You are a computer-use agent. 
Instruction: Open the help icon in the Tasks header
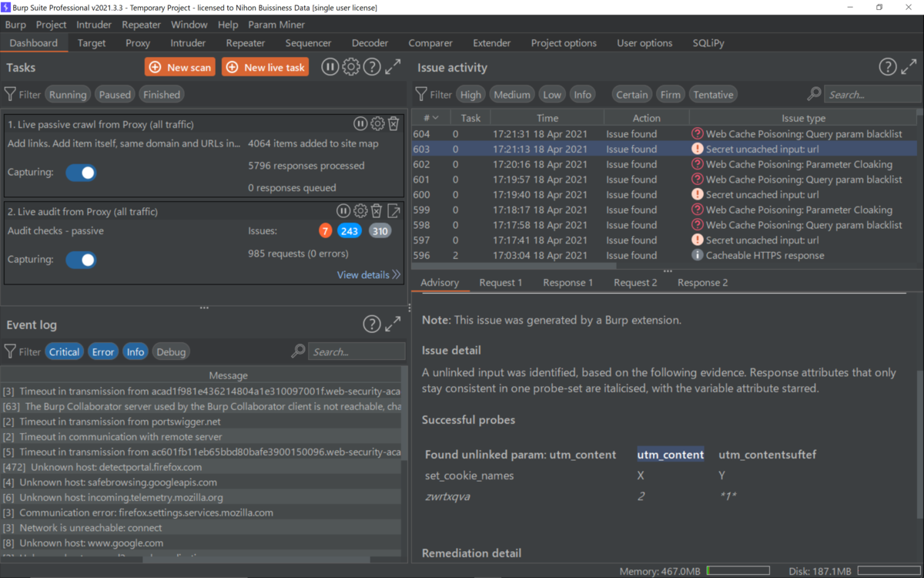point(372,67)
